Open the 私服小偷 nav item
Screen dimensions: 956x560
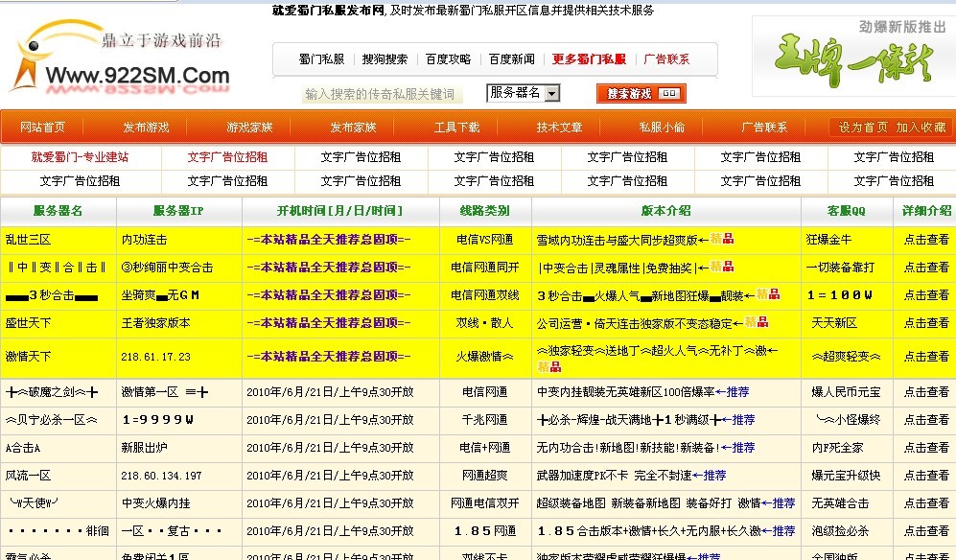[662, 127]
